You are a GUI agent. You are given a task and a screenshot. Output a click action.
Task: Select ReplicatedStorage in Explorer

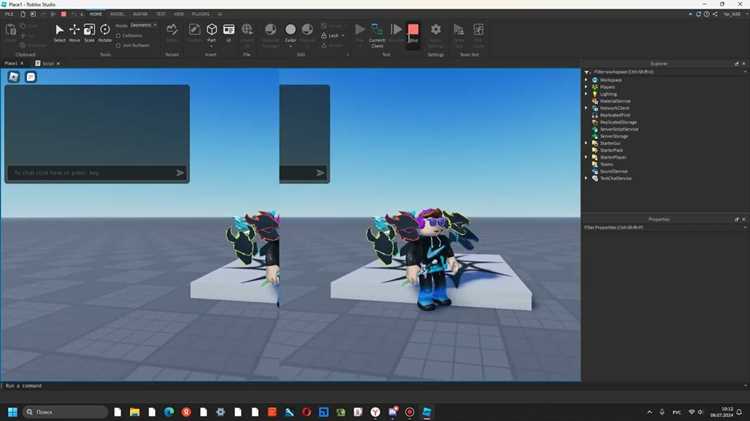[618, 122]
